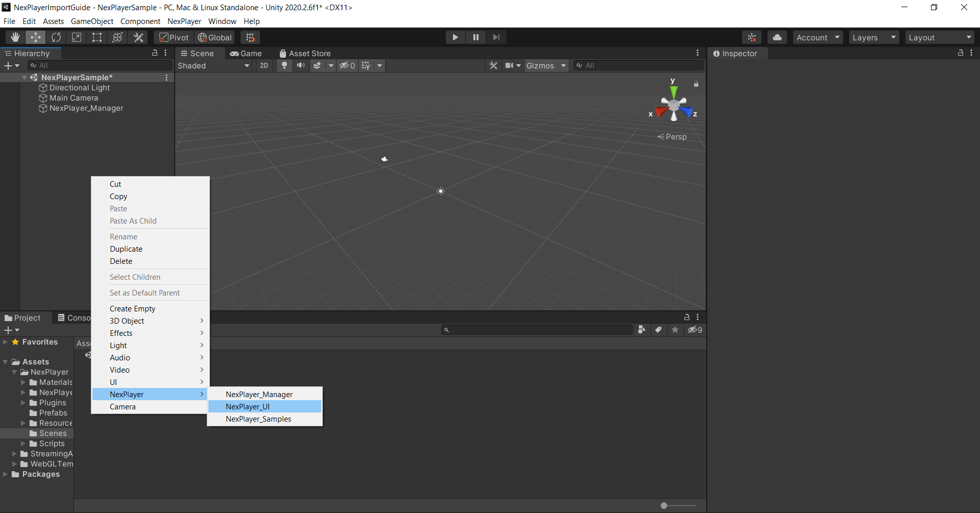980x513 pixels.
Task: Open the Account dropdown
Action: 818,37
